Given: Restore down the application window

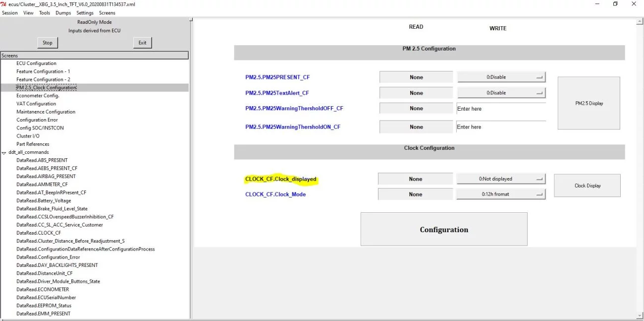Looking at the screenshot, I should (615, 4).
